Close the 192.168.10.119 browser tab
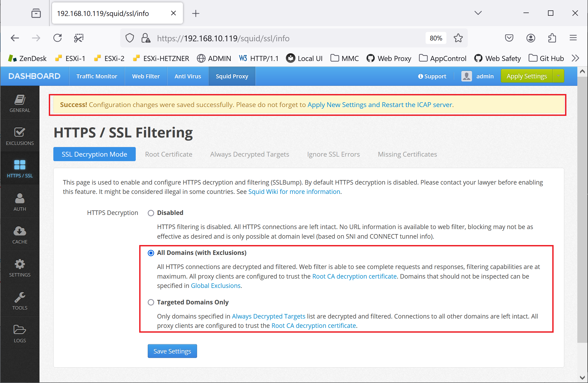This screenshot has height=383, width=588. [x=173, y=13]
